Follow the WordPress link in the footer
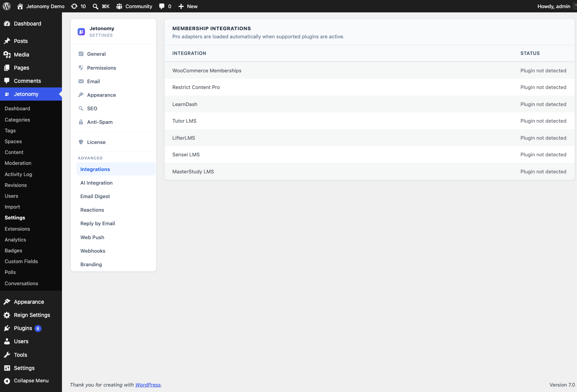 [148, 385]
